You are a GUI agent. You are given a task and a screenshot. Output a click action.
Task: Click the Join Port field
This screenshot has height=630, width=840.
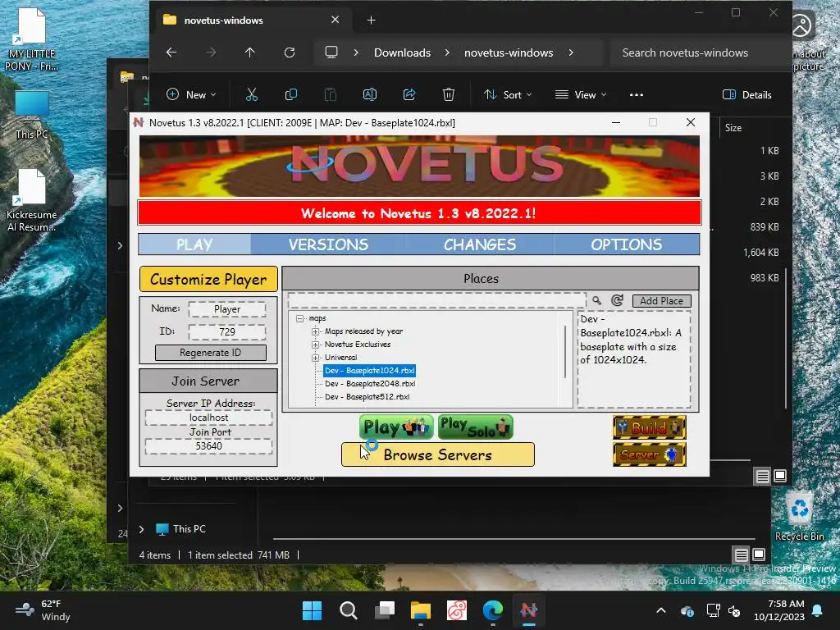(x=209, y=445)
